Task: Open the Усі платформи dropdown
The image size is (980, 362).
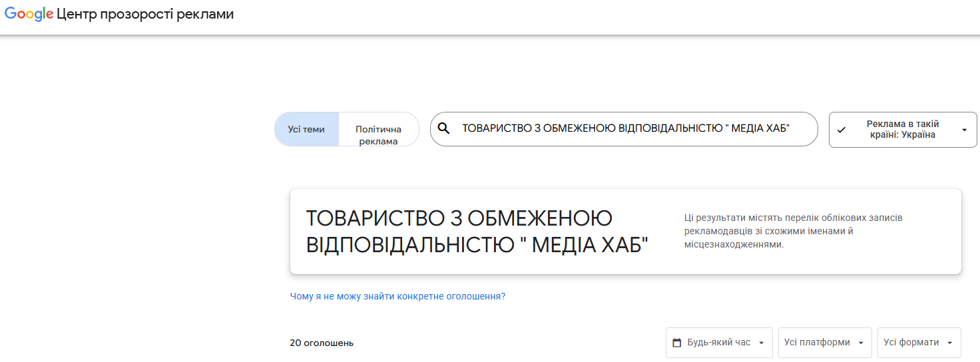Action: tap(825, 343)
